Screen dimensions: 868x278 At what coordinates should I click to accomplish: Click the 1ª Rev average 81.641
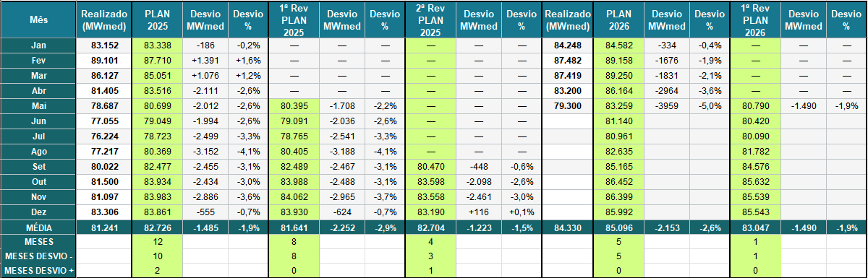point(294,227)
